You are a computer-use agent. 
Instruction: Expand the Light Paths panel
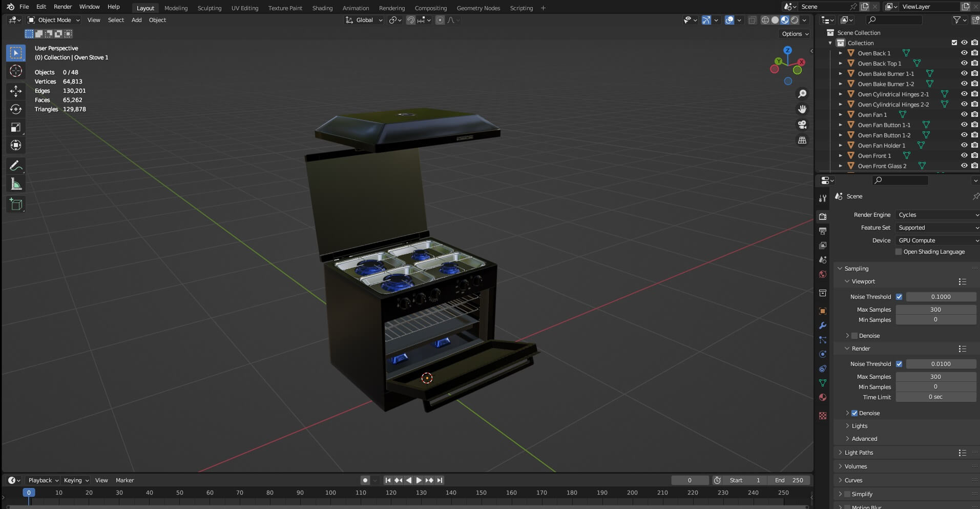tap(859, 453)
